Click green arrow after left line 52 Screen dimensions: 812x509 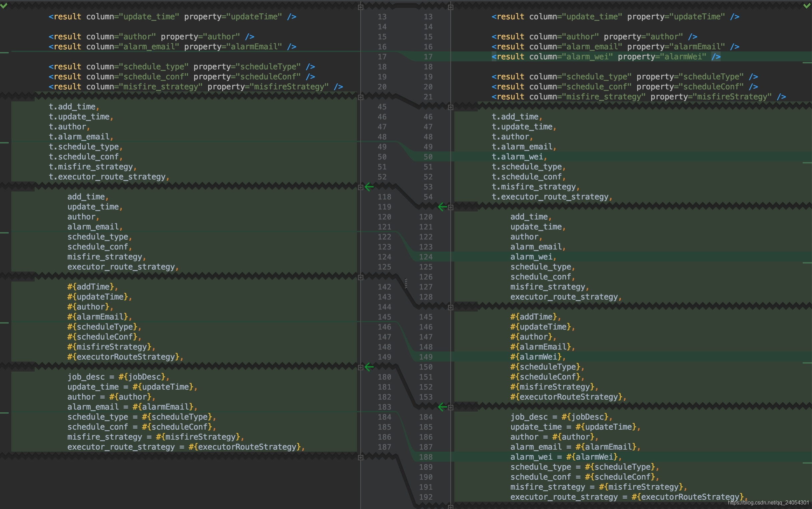(x=369, y=186)
